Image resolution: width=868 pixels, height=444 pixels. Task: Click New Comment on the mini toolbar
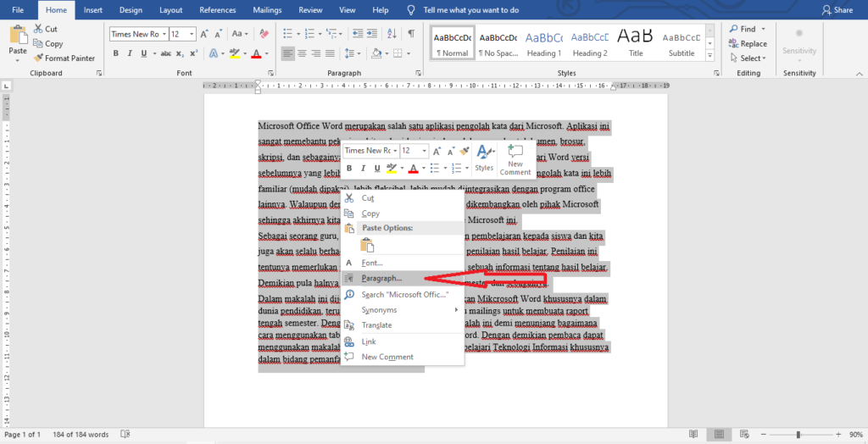pyautogui.click(x=515, y=159)
